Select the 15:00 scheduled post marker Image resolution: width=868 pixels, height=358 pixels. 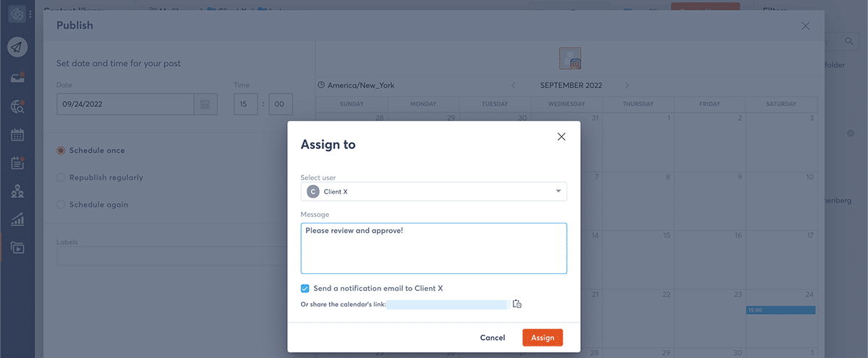tap(780, 310)
